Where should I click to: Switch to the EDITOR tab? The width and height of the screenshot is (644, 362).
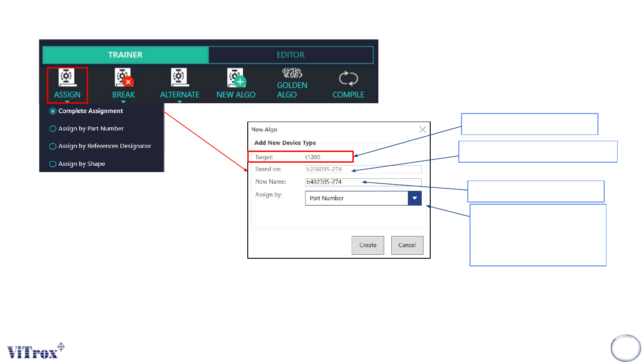pos(291,55)
